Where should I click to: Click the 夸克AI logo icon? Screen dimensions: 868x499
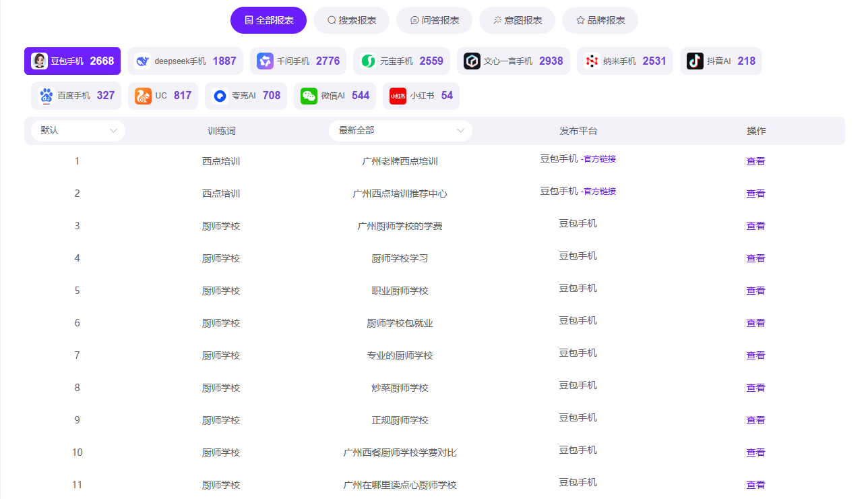point(220,96)
